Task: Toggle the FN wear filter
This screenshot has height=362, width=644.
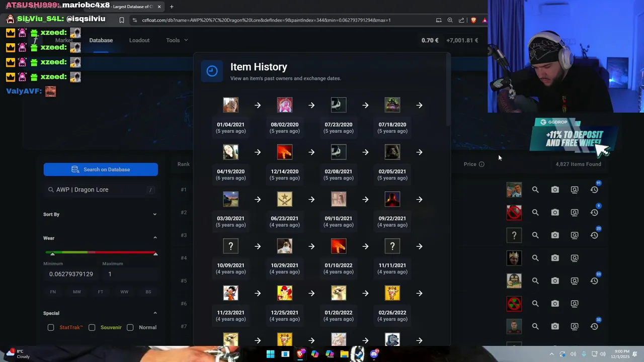Action: point(53,292)
